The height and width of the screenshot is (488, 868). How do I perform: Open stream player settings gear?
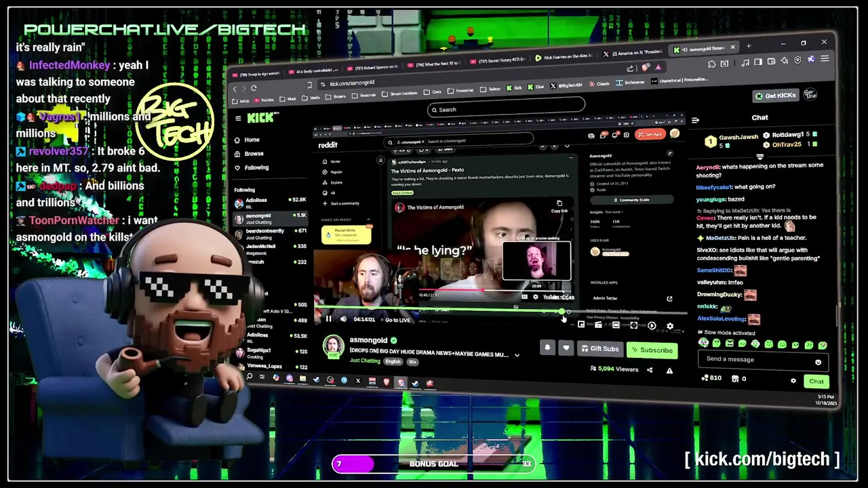[670, 326]
